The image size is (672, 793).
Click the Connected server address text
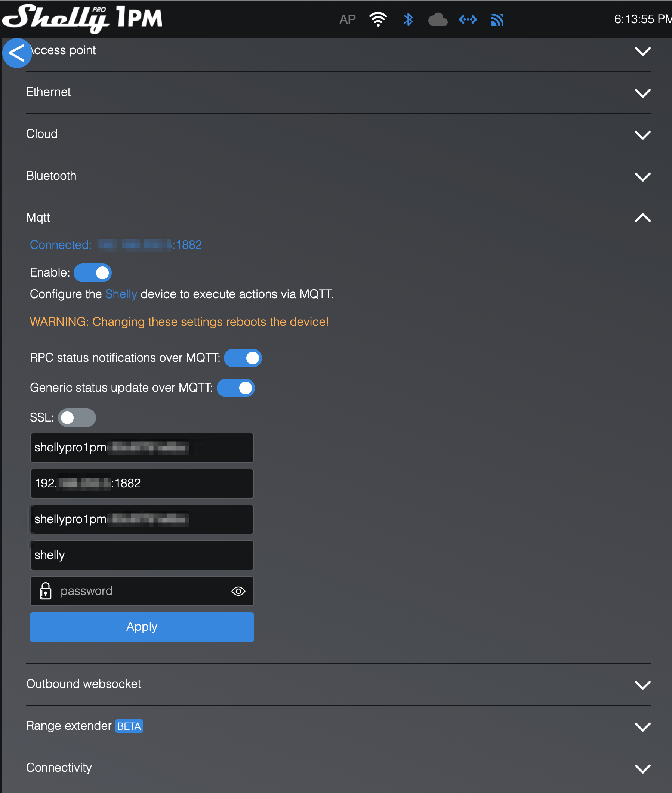(x=116, y=244)
